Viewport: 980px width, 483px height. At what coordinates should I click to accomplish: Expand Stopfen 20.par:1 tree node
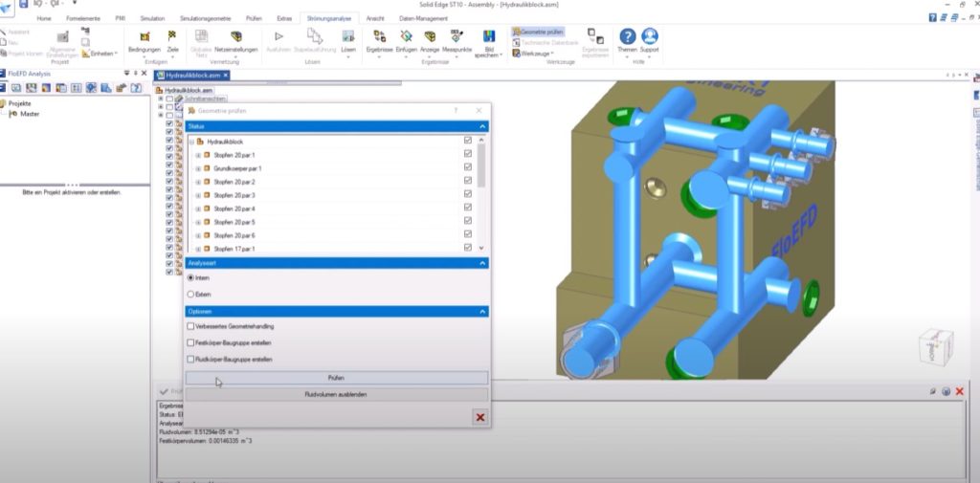199,155
